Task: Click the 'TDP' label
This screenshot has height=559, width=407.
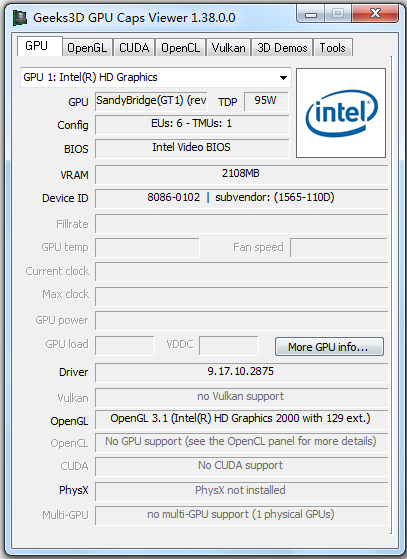Action: click(x=228, y=102)
